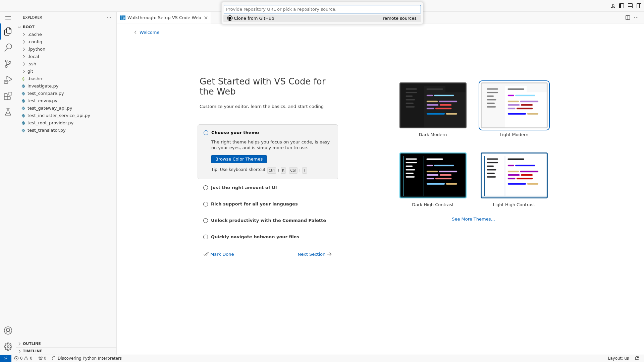Focus the repository URL input field

[322, 9]
